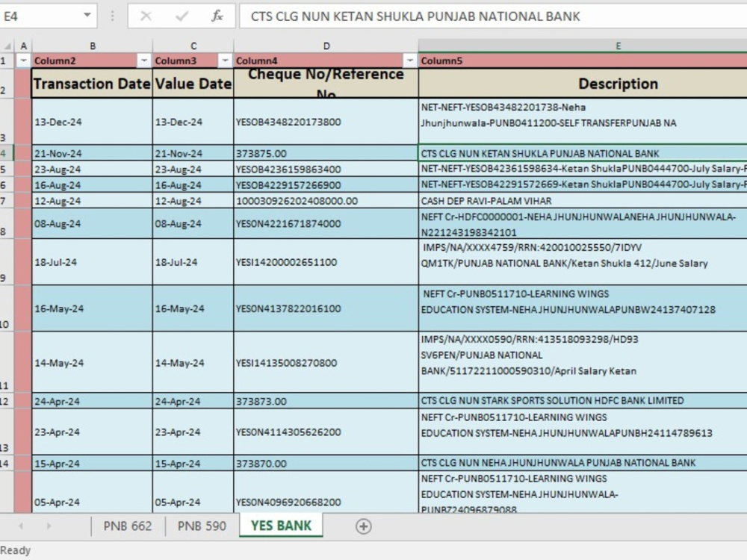Viewport: 747px width, 560px height.
Task: Select value date cell 16-May-24
Action: [x=193, y=308]
